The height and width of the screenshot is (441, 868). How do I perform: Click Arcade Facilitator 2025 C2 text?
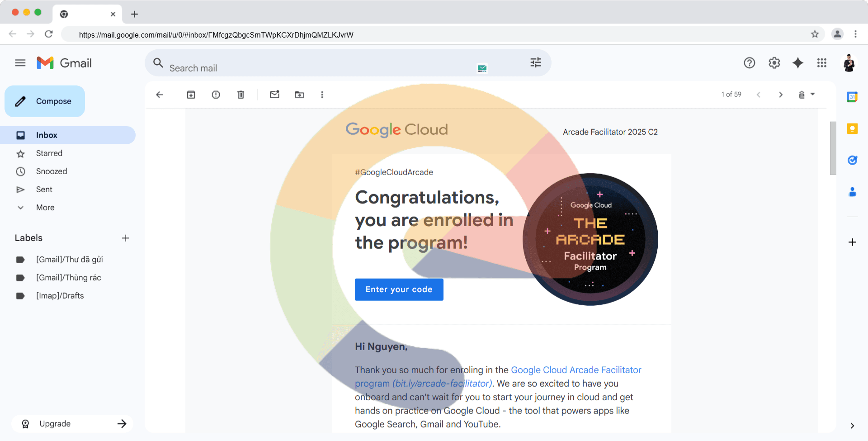[x=610, y=132]
